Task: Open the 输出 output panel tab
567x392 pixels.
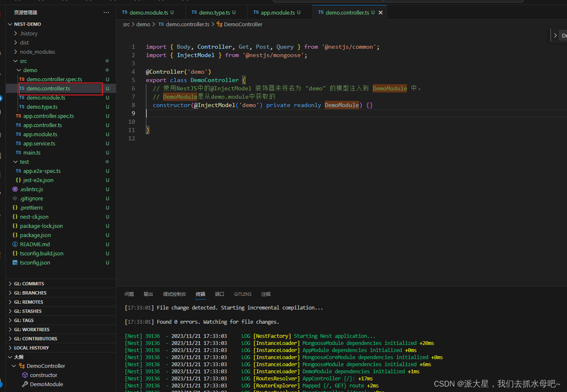Action: (148, 294)
